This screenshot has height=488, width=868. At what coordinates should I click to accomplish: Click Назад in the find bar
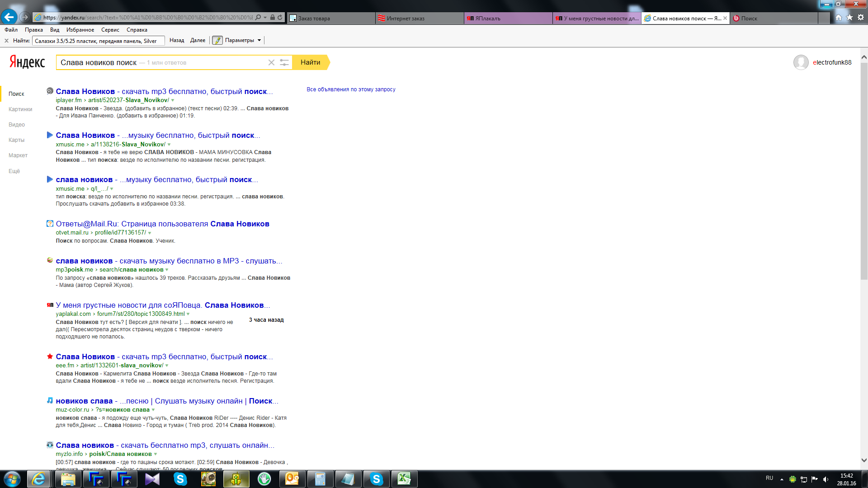[x=177, y=40]
